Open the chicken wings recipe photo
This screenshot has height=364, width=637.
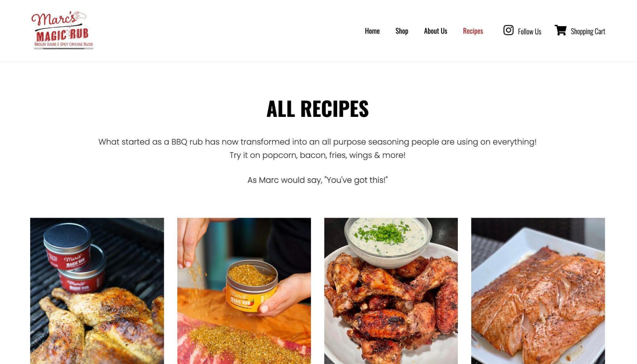click(x=391, y=291)
